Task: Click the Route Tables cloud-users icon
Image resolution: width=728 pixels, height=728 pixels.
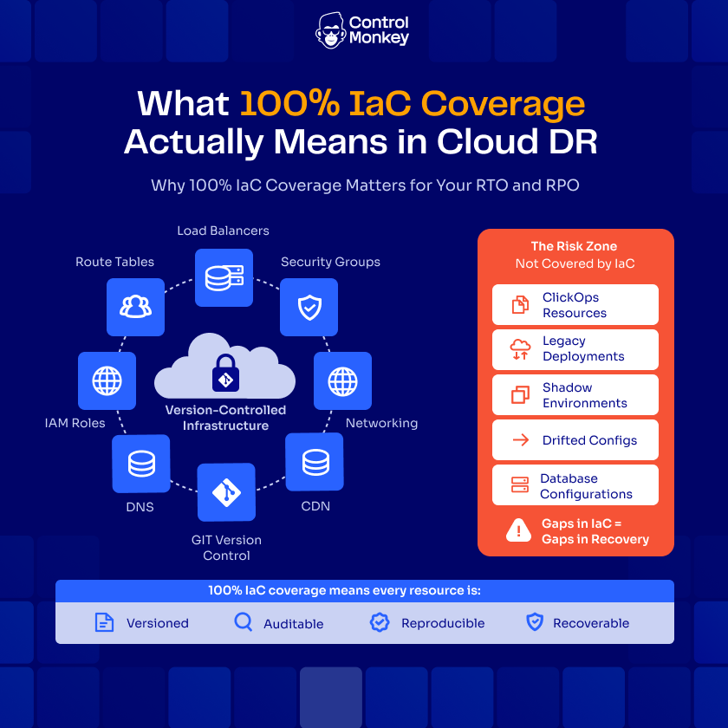Action: coord(135,308)
